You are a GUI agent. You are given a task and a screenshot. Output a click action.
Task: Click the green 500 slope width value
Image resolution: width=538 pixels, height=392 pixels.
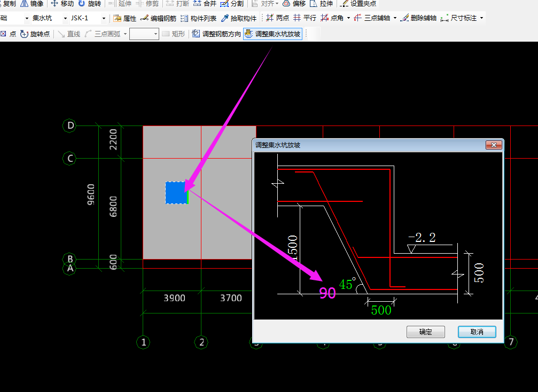point(380,310)
